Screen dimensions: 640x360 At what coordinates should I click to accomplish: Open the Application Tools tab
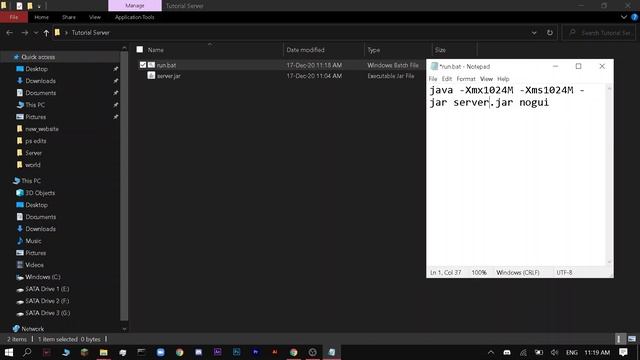pos(135,17)
